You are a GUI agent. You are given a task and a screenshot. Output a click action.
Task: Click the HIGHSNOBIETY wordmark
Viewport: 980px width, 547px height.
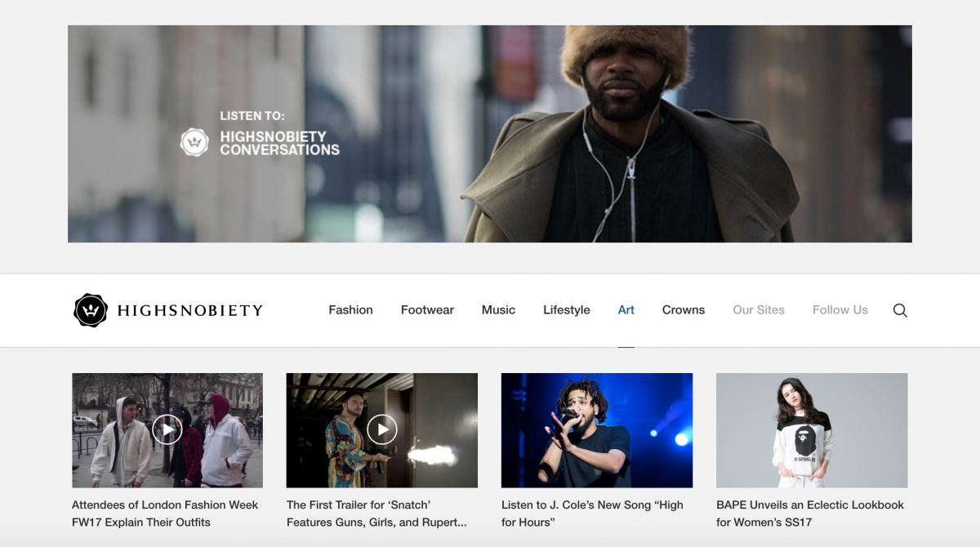click(190, 310)
